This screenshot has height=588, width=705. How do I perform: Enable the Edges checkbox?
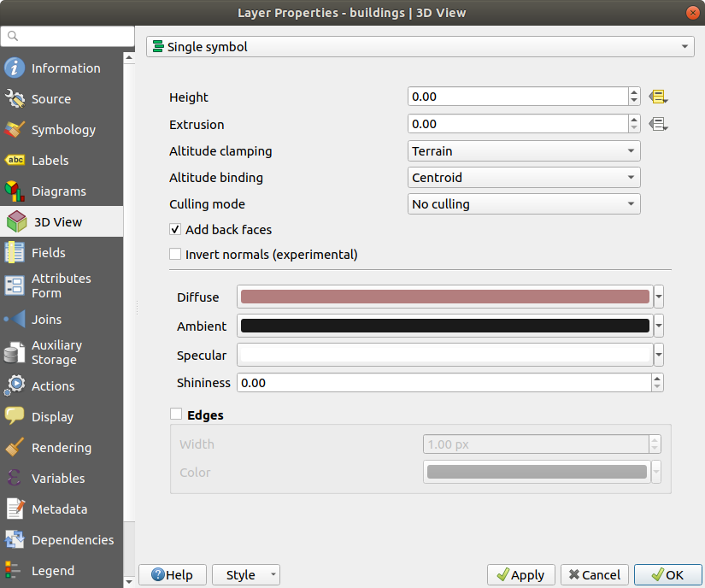[176, 414]
